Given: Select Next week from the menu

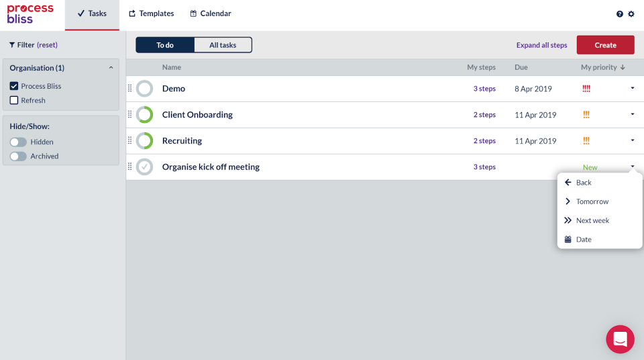Looking at the screenshot, I should coord(592,220).
